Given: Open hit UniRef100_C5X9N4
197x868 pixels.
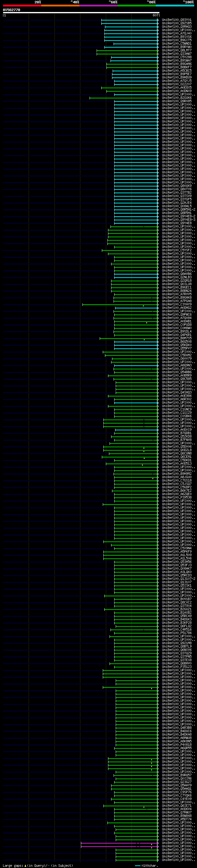Looking at the screenshot, I should pos(176,549).
